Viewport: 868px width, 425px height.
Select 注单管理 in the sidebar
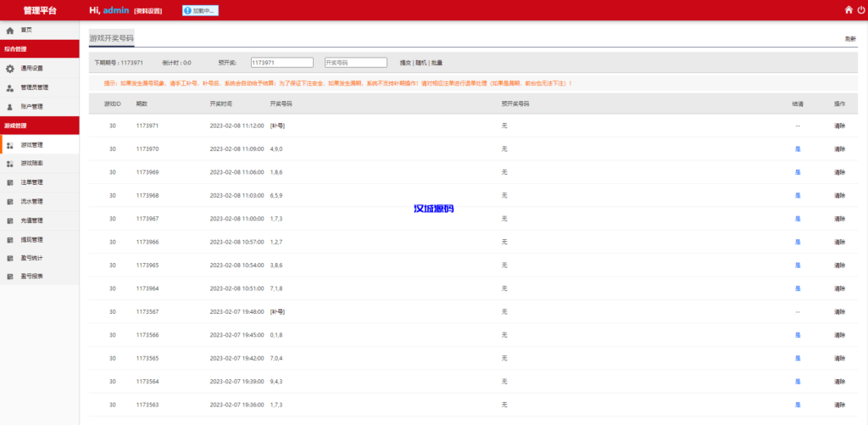coord(31,182)
